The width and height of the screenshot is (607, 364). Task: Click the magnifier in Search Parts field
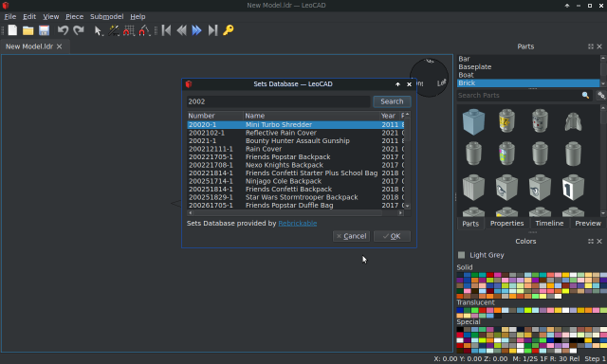585,95
